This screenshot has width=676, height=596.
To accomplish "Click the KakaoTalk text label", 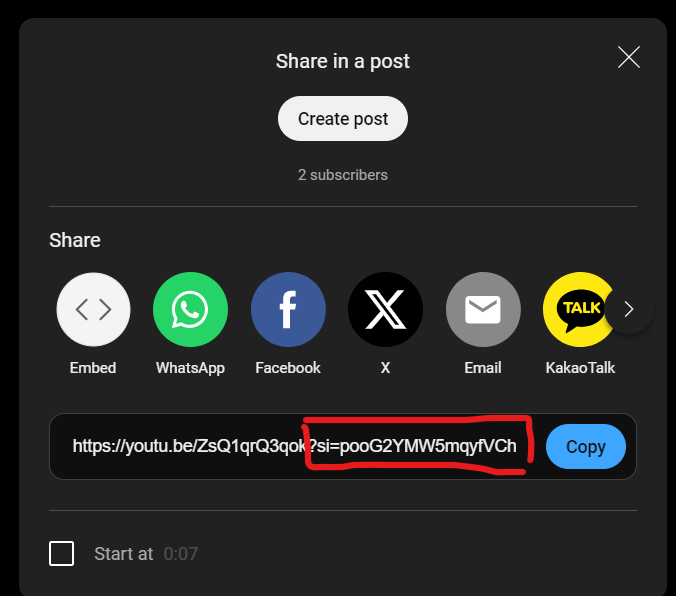I will [580, 368].
